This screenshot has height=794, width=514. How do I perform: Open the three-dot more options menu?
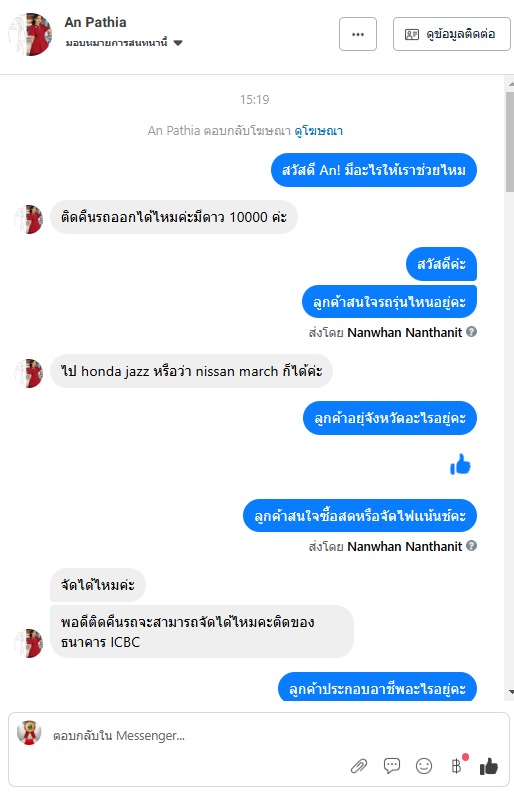click(x=358, y=34)
